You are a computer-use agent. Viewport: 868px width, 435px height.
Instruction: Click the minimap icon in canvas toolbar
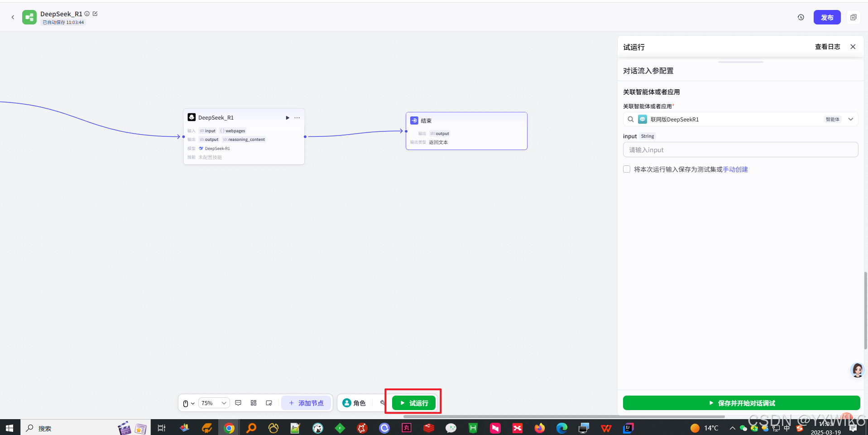click(x=269, y=403)
